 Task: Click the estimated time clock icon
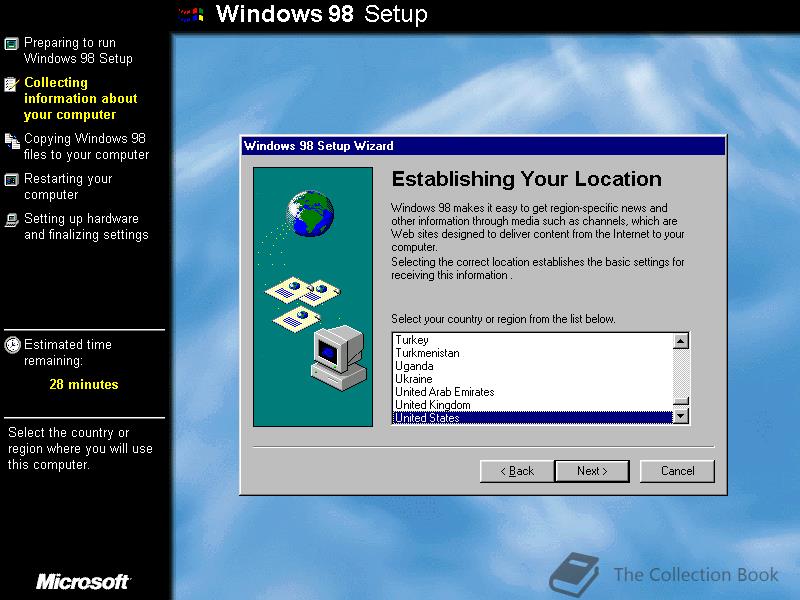(x=12, y=345)
